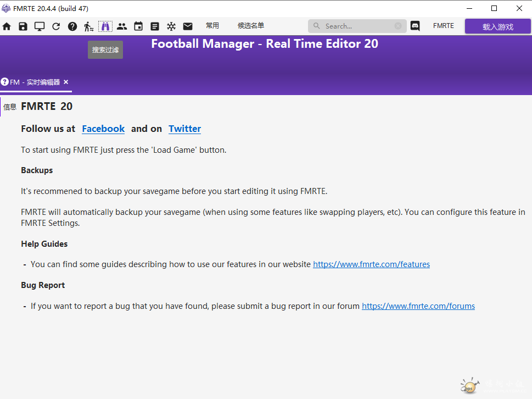532x399 pixels.
Task: Click the 'Help Guides' heading text
Action: (44, 244)
